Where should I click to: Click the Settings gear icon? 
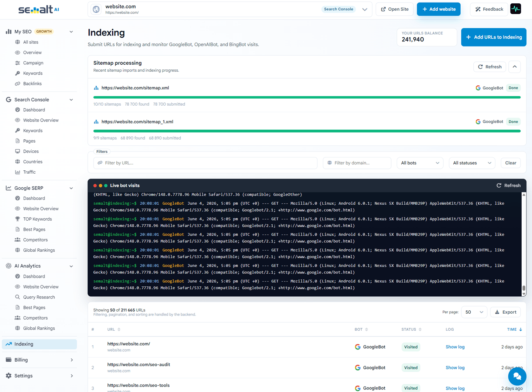(x=8, y=375)
